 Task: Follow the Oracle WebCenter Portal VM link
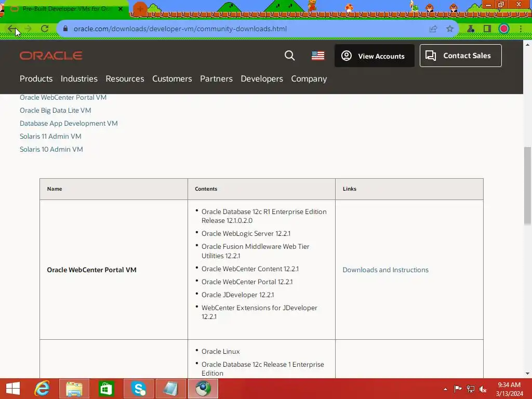click(63, 97)
